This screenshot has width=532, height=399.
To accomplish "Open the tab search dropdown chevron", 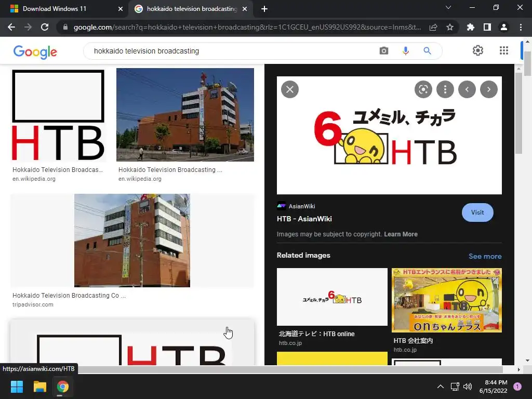I will point(448,7).
